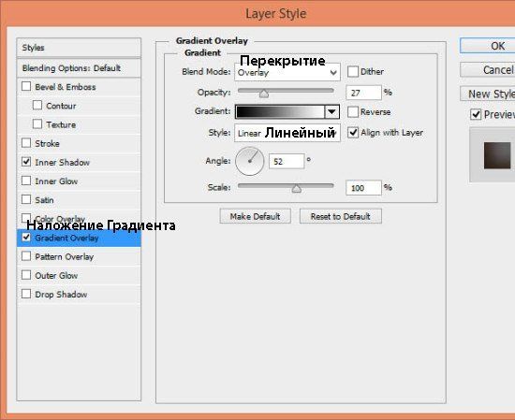
Task: Select the Drop Shadow label
Action: pos(61,295)
